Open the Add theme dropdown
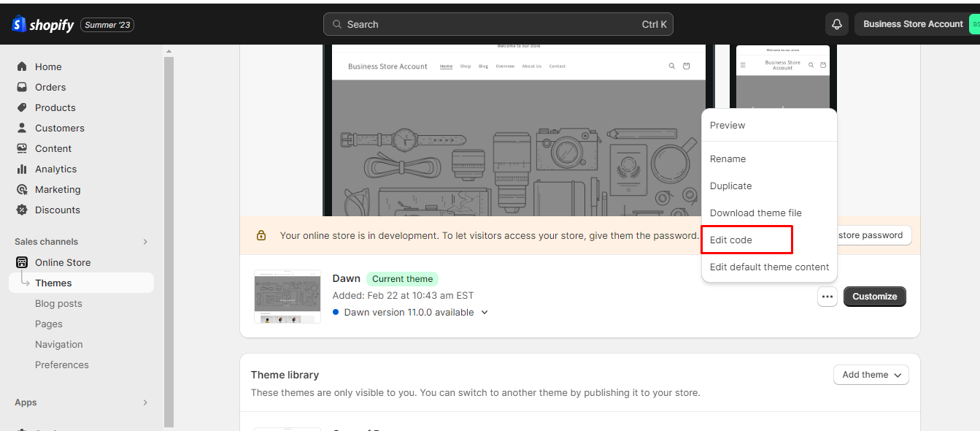The height and width of the screenshot is (431, 980). (871, 375)
